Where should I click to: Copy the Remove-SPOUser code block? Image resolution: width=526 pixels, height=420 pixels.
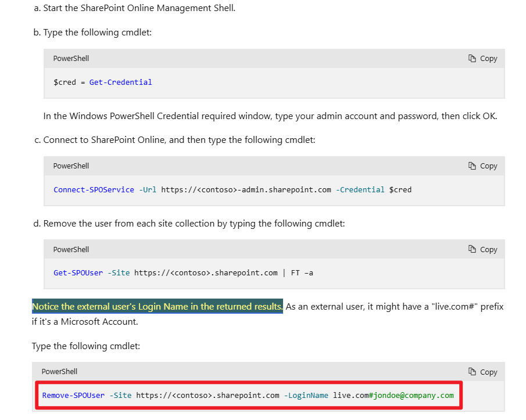(x=483, y=372)
